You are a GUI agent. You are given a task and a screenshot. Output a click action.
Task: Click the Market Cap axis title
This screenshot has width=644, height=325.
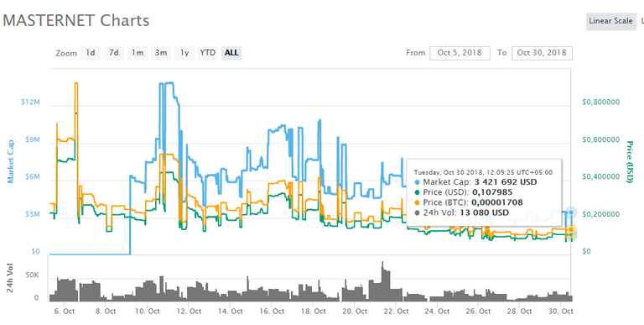11,162
